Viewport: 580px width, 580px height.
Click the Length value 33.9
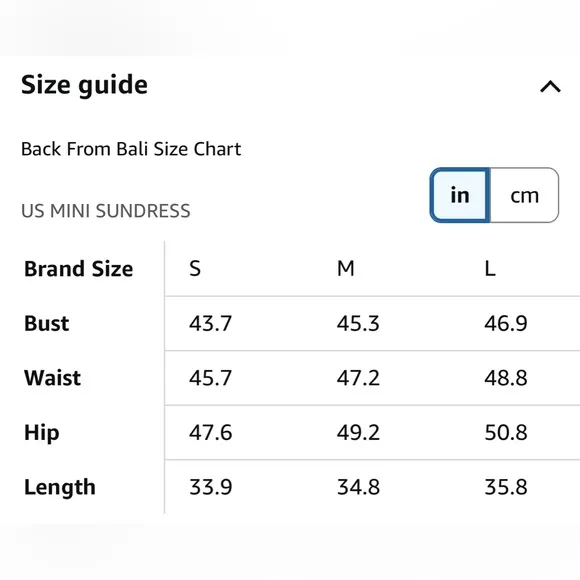coord(210,487)
